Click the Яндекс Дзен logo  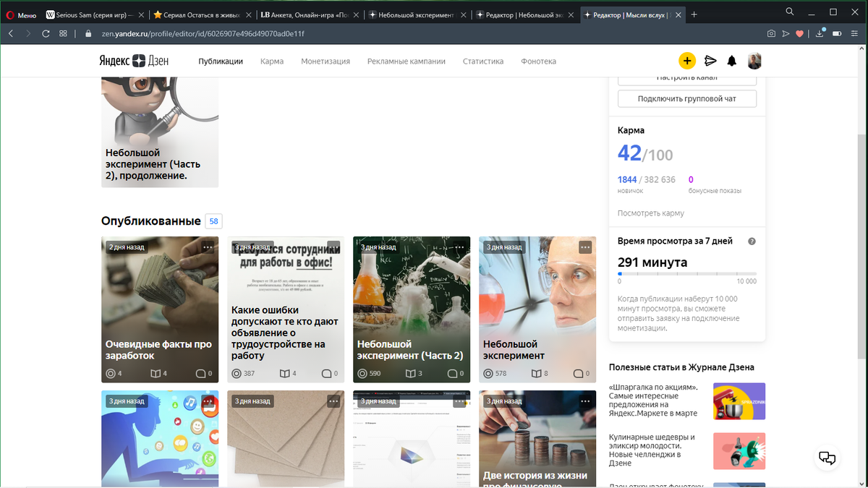[134, 61]
